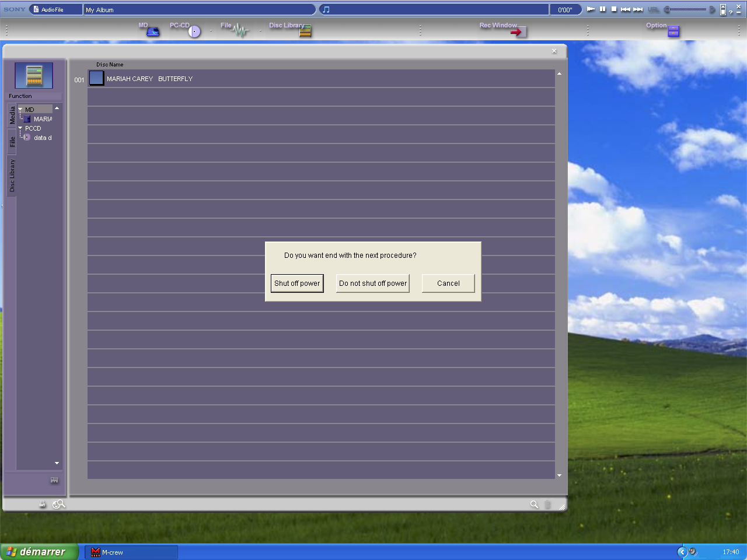This screenshot has height=560, width=747.
Task: Click the taskbar clock 17:40
Action: [731, 552]
